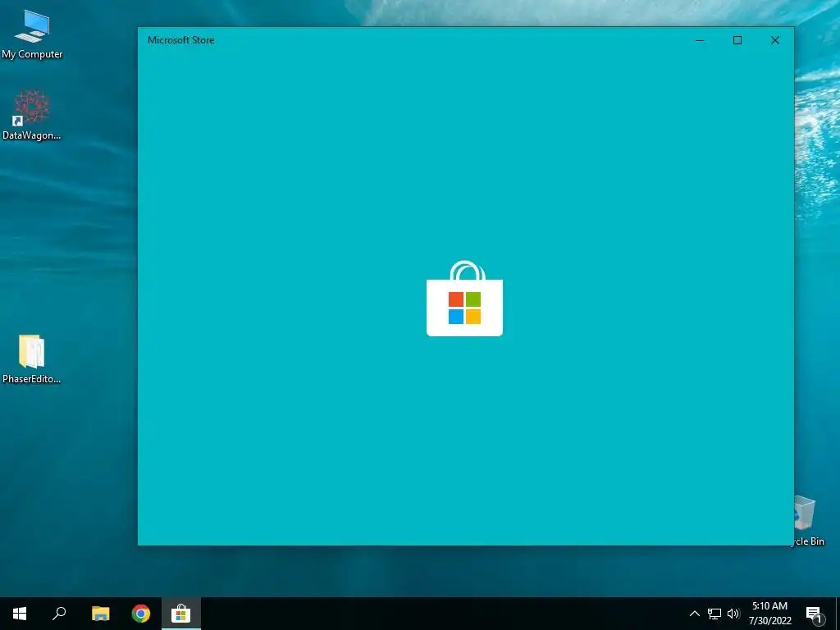Open Google Chrome from taskbar
This screenshot has height=630, width=840.
(141, 614)
